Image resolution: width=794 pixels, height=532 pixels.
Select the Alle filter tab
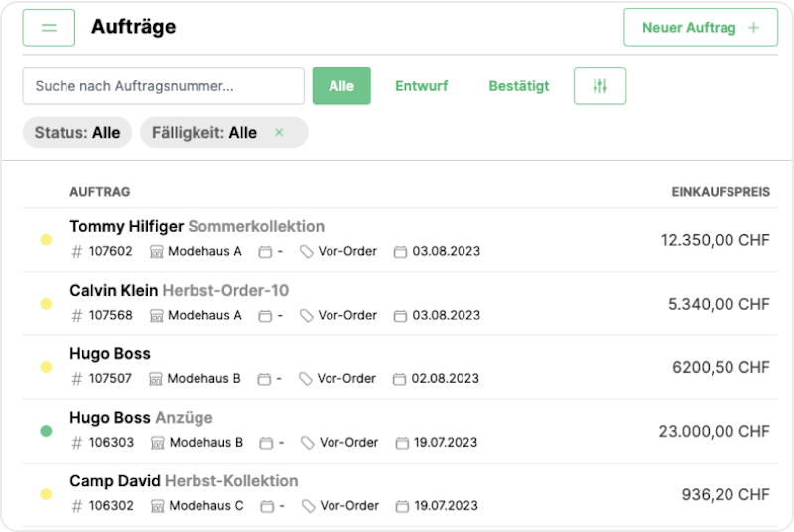[x=341, y=86]
